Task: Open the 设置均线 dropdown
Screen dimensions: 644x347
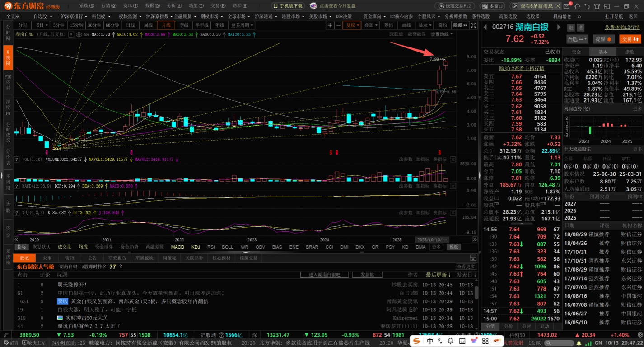Action: tap(442, 34)
